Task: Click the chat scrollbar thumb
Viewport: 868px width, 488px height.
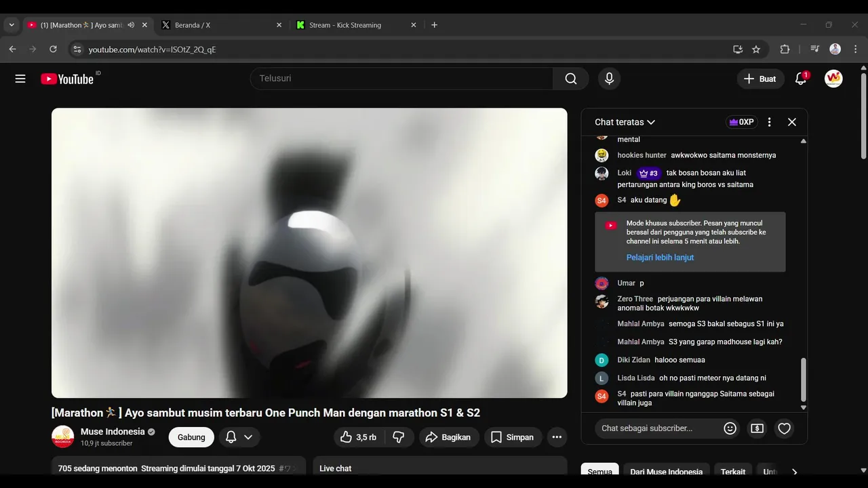Action: [x=804, y=380]
